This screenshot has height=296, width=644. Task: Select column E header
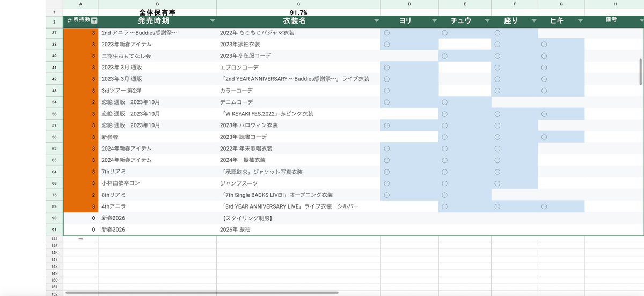click(465, 4)
